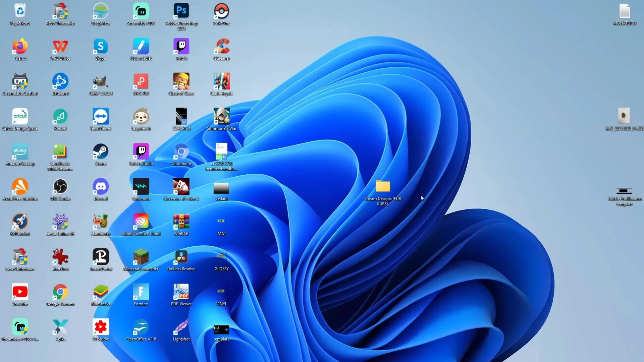Select the Discord icon
This screenshot has width=644, height=362.
coord(101,187)
